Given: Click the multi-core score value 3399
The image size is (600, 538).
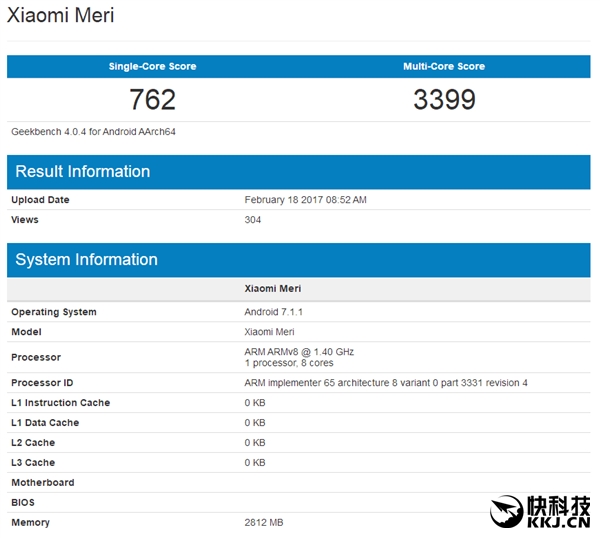Looking at the screenshot, I should click(443, 100).
